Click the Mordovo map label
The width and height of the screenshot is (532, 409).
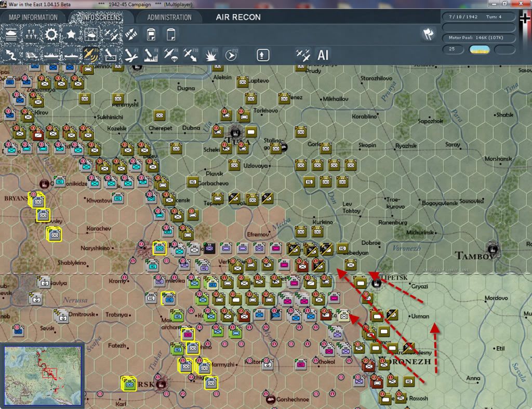(x=496, y=298)
